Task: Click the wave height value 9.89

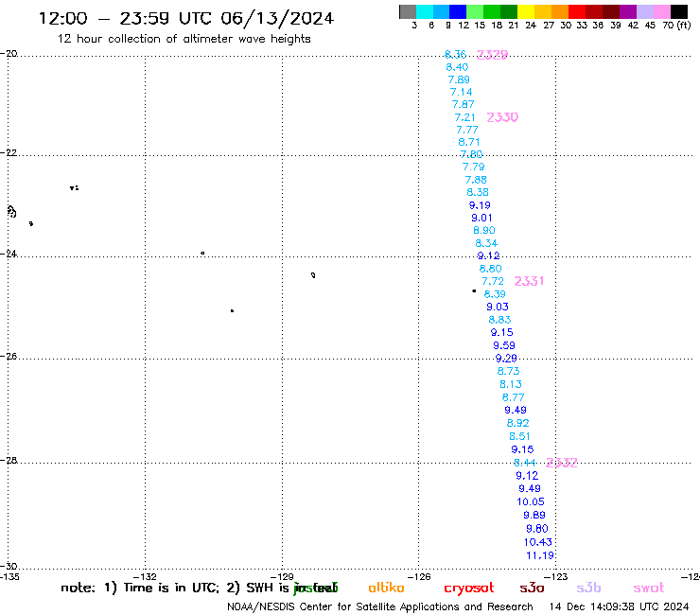Action: [534, 515]
